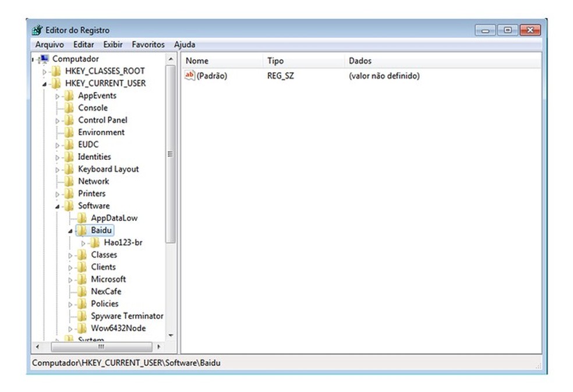Viewport: 573px width, 392px height.
Task: Open the Arquivo menu
Action: pos(49,45)
